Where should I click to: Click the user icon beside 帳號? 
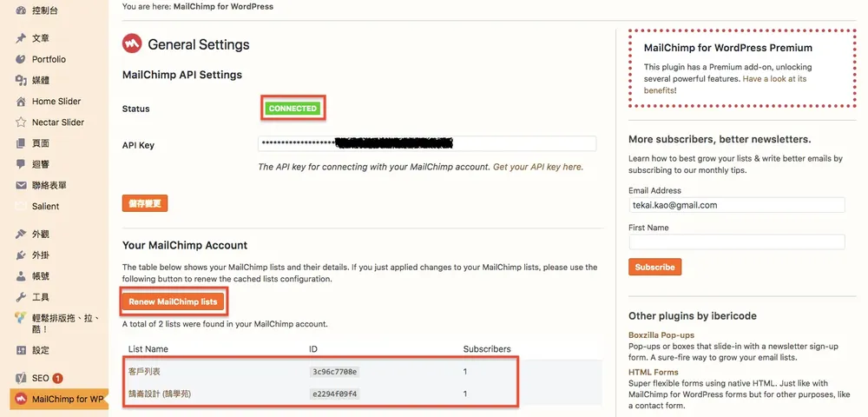[x=21, y=275]
